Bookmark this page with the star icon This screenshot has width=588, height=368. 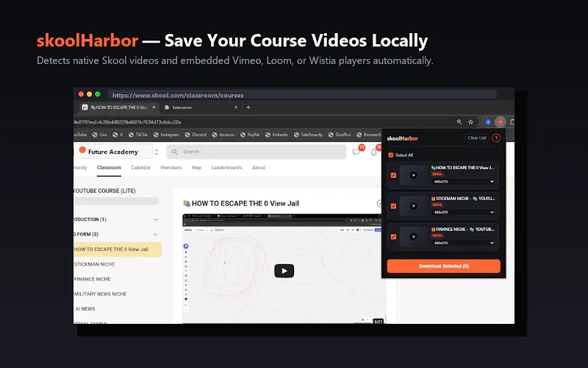click(x=470, y=122)
